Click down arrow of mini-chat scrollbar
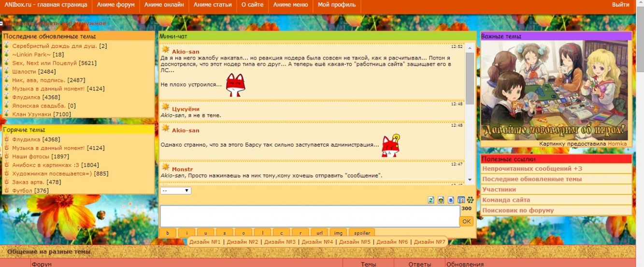 470,179
